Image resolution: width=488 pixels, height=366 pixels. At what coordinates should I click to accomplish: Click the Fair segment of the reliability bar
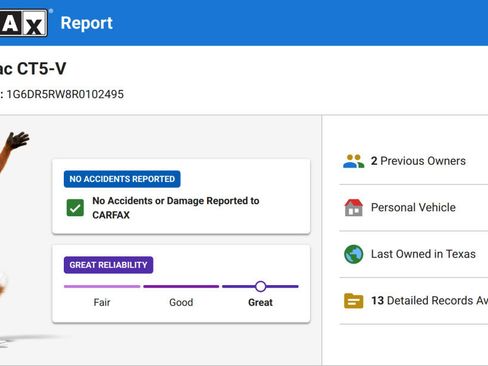coord(102,286)
